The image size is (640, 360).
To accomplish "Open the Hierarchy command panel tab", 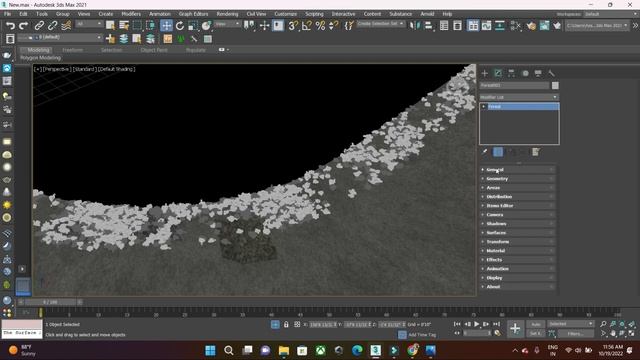I will tap(511, 73).
